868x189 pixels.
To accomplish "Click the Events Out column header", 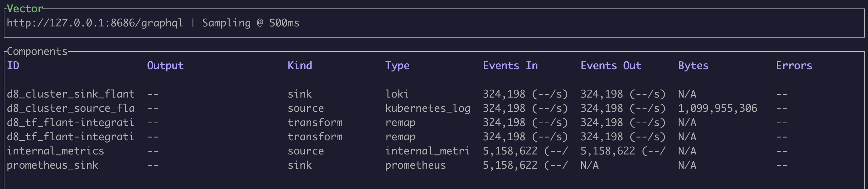I will coord(611,65).
